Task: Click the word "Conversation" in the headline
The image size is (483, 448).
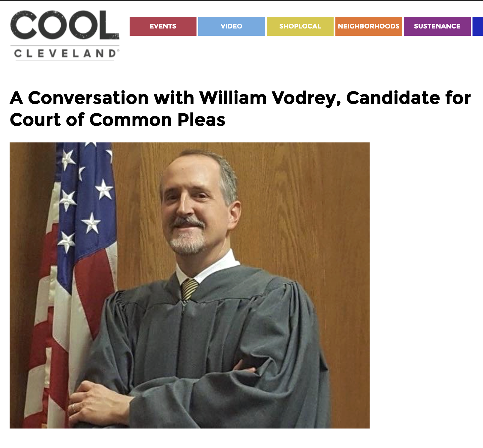Action: (88, 98)
